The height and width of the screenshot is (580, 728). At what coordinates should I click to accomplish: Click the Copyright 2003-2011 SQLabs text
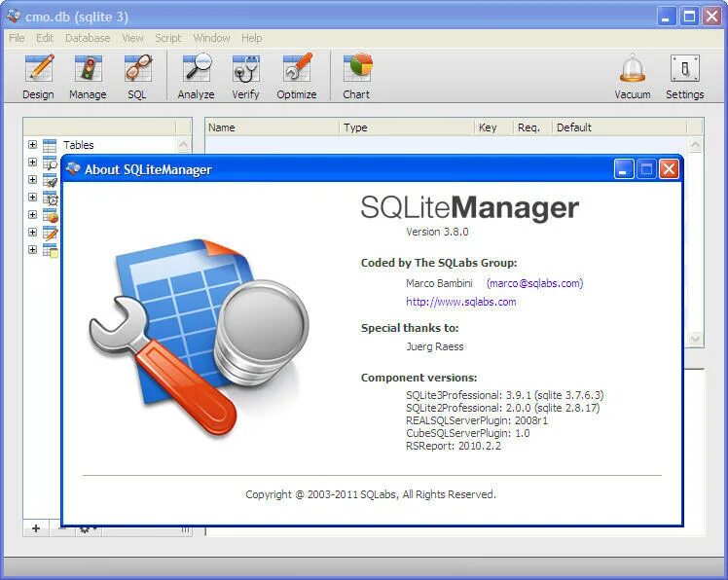click(371, 494)
